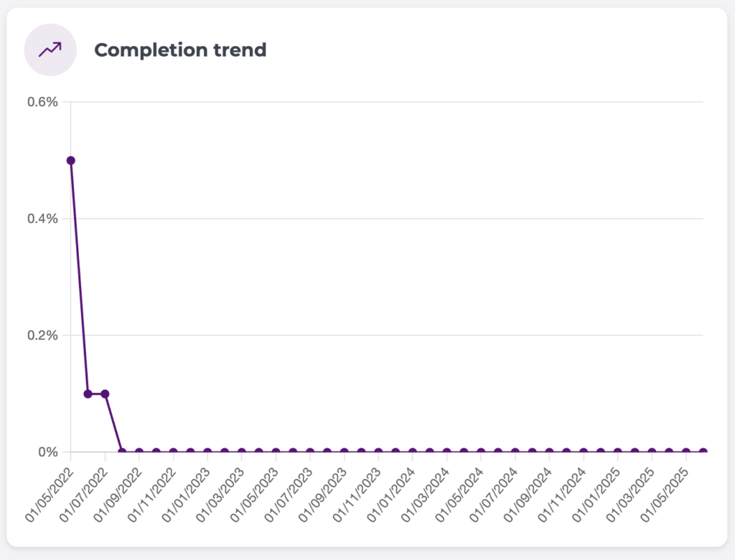Click the 0.4% y-axis label
735x560 pixels.
click(42, 218)
